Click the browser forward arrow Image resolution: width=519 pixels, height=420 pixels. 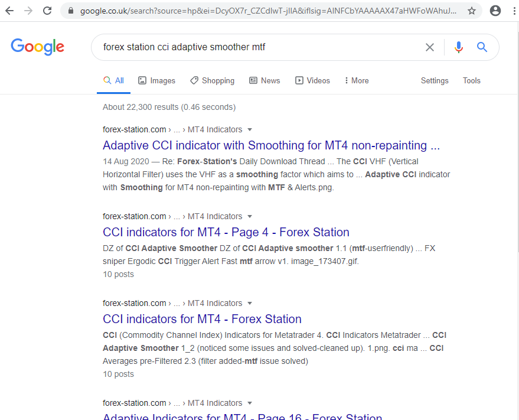point(28,11)
